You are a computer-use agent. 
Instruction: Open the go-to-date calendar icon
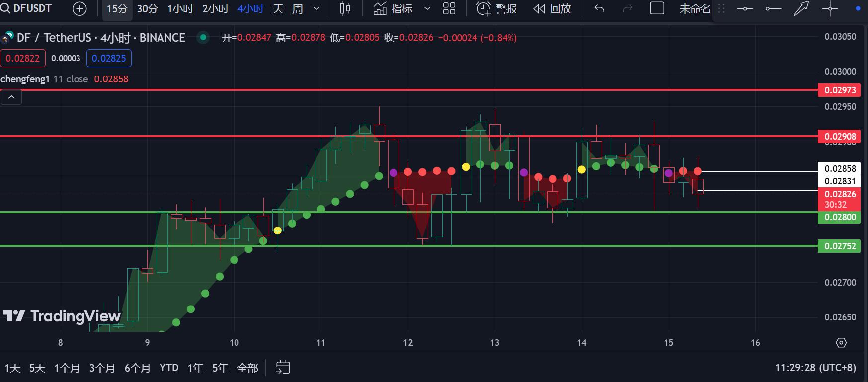tap(283, 368)
